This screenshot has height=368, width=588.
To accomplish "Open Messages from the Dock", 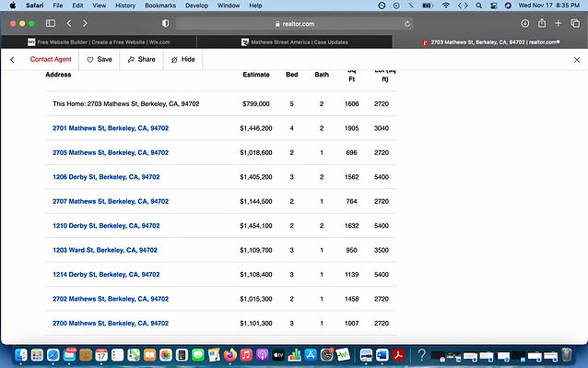I will [197, 355].
